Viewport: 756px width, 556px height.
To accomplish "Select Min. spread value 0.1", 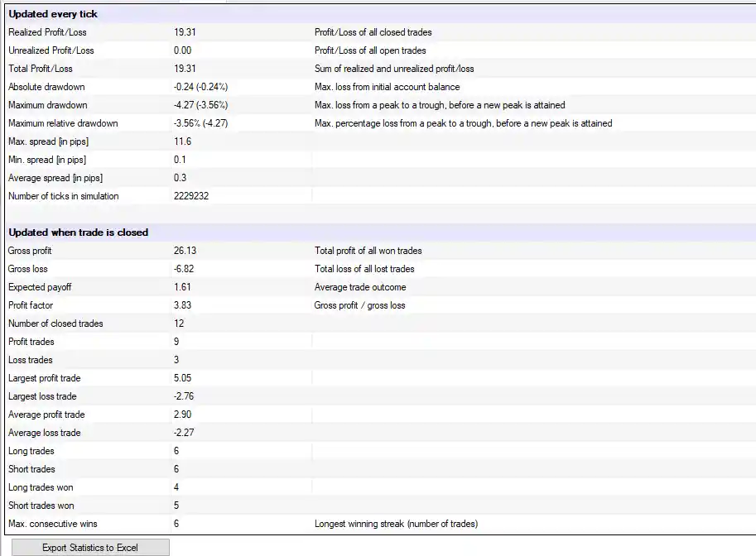I will (180, 160).
